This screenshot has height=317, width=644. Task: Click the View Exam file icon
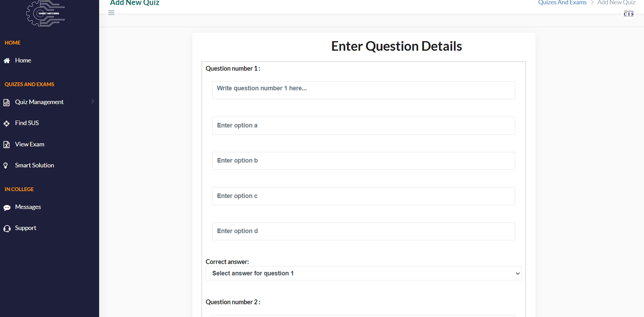coord(6,145)
